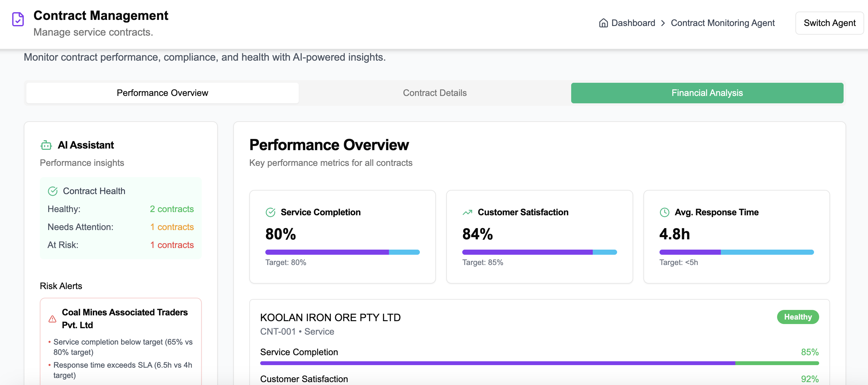Open the Performance Overview tab
Screen dimensions: 868x385
163,93
